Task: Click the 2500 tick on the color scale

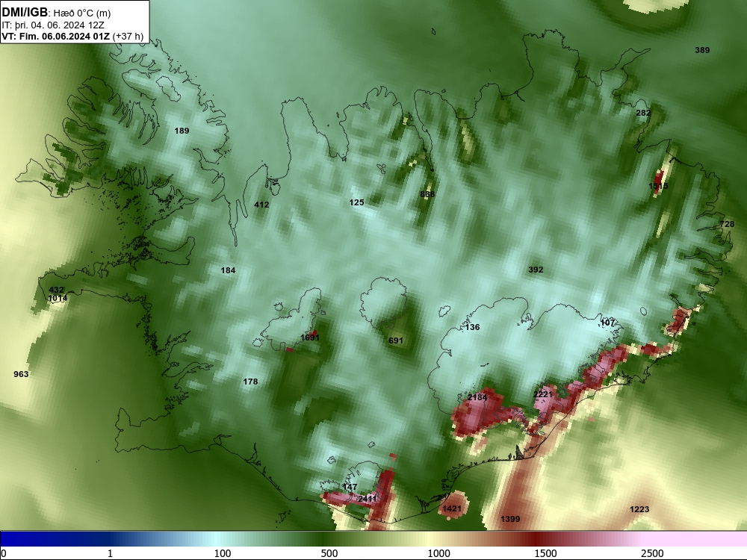Action: click(x=652, y=553)
